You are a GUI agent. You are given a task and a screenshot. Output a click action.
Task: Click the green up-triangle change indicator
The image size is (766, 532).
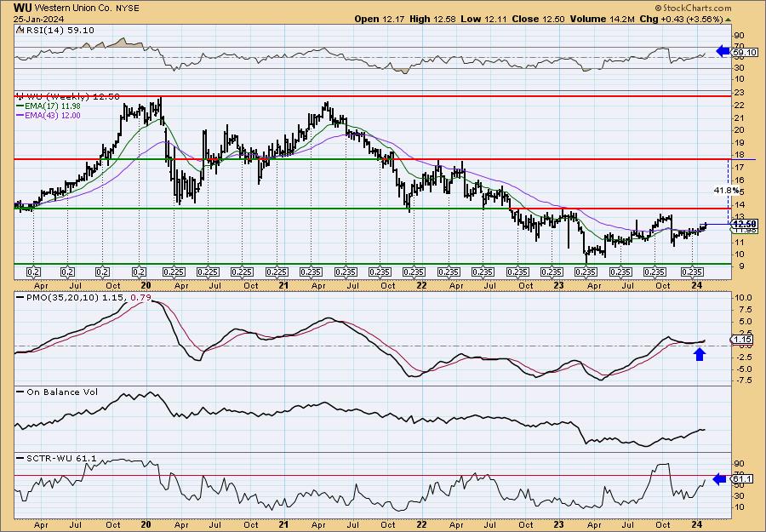point(729,20)
